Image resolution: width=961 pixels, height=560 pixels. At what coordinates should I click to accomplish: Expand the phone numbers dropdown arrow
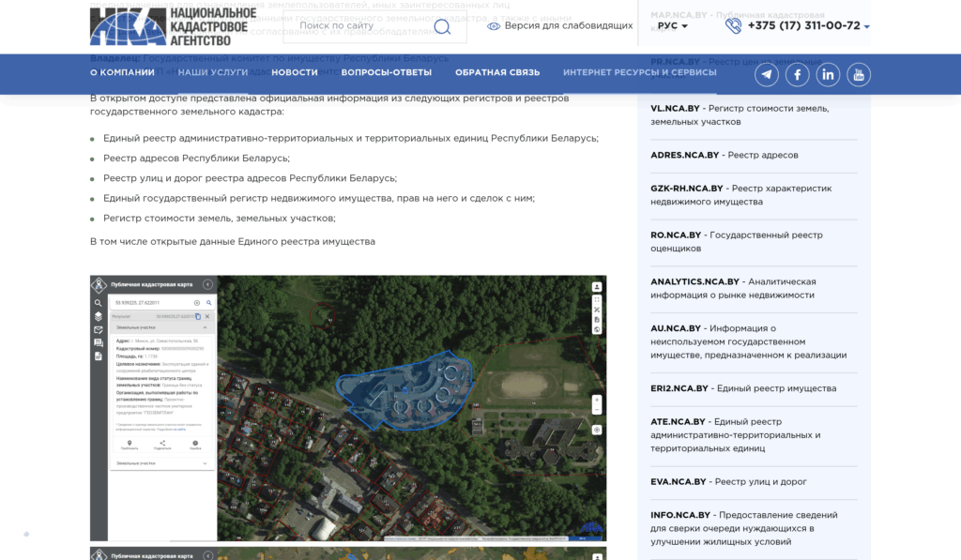click(866, 27)
